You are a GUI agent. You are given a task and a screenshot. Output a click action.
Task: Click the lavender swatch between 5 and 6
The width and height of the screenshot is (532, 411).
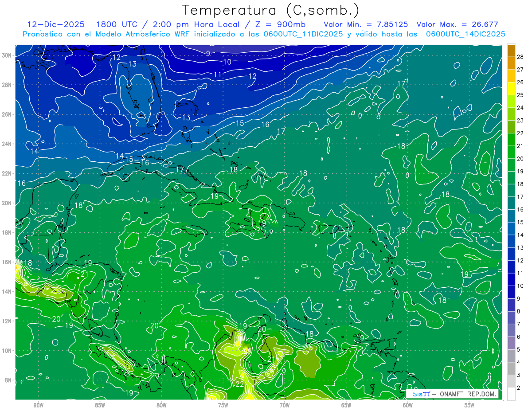coord(512,343)
